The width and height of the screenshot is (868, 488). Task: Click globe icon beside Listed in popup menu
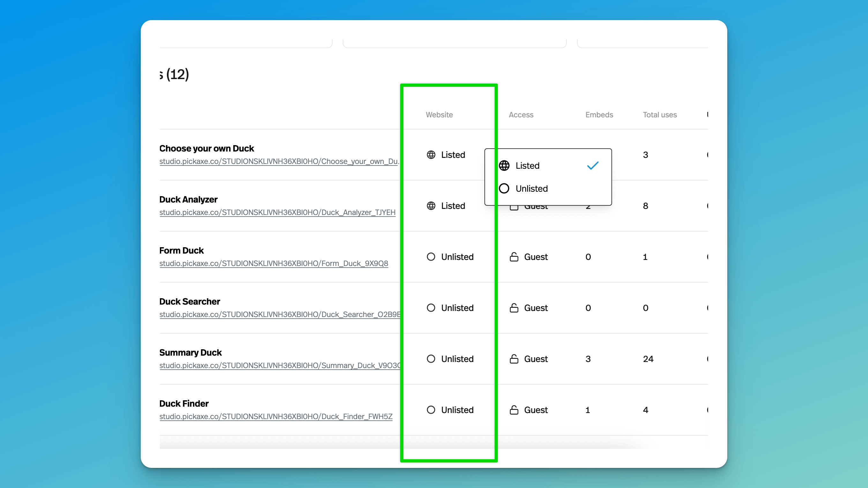(504, 166)
